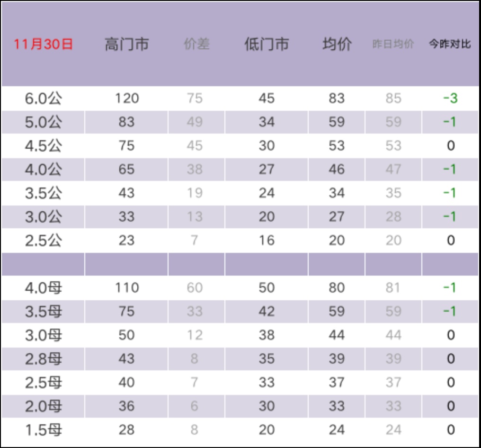Viewport: 481px width, 448px height.
Task: Select 均价 value 27 in 3.0公 row
Action: [x=337, y=216]
